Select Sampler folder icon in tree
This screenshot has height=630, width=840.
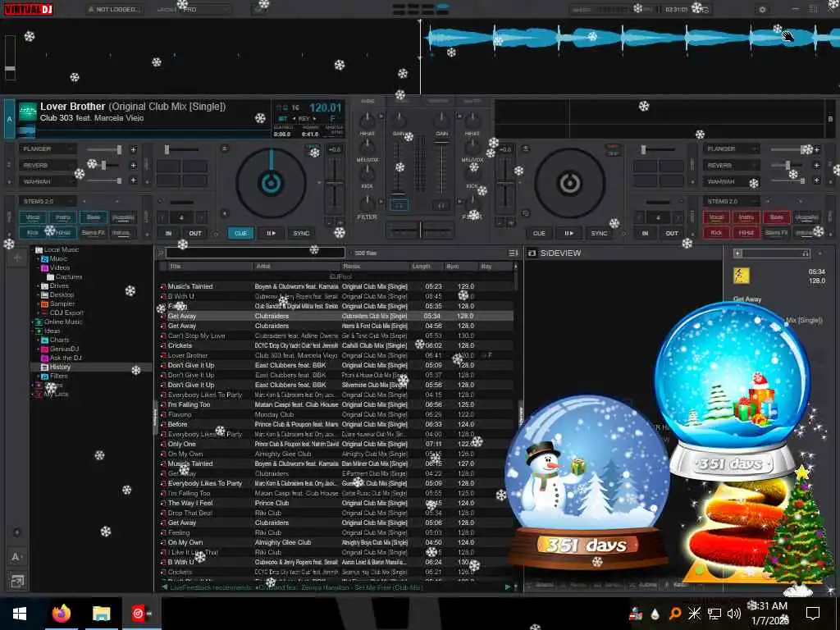[45, 304]
